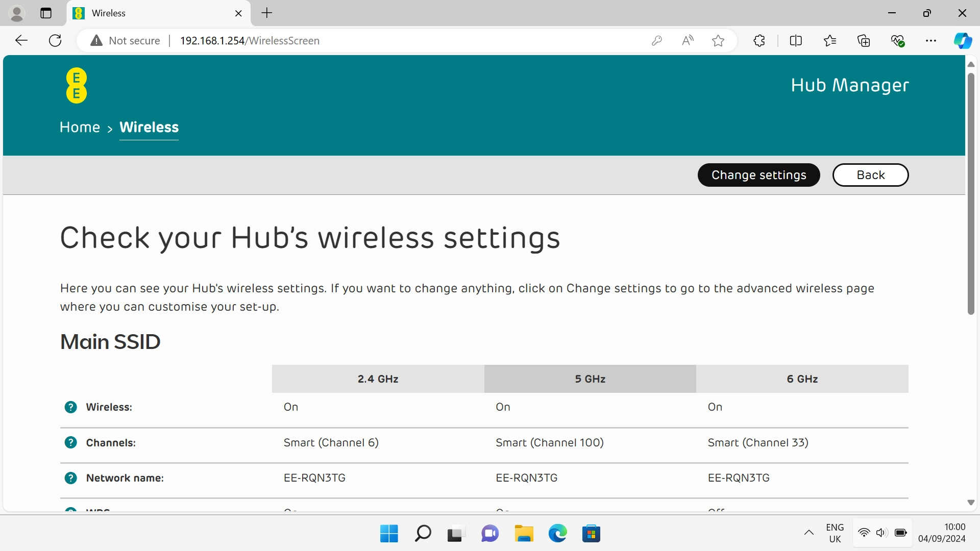Image resolution: width=980 pixels, height=551 pixels.
Task: Open Browser essentials
Action: (898, 40)
